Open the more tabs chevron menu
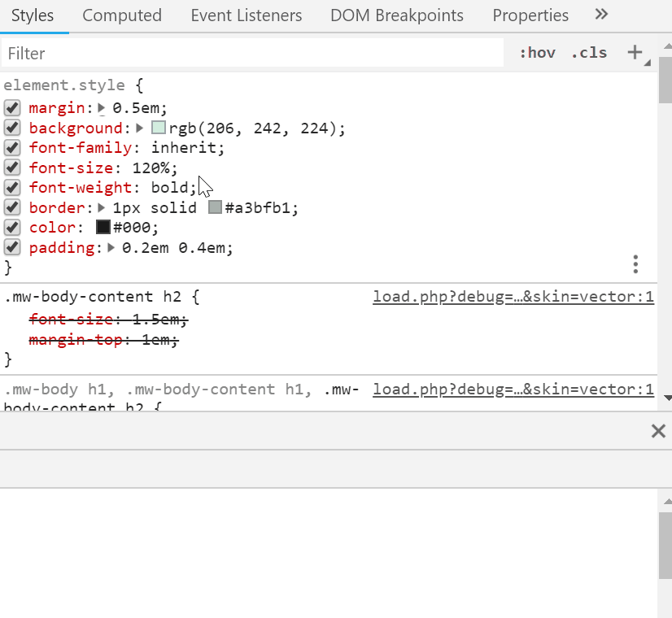Screen dimensions: 672x618 pos(601,15)
